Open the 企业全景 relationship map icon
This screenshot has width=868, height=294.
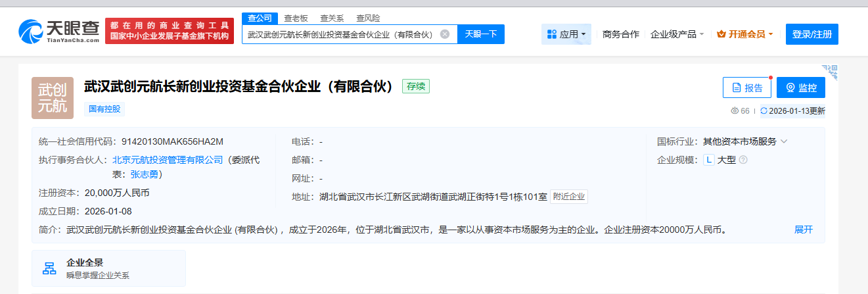tap(49, 268)
